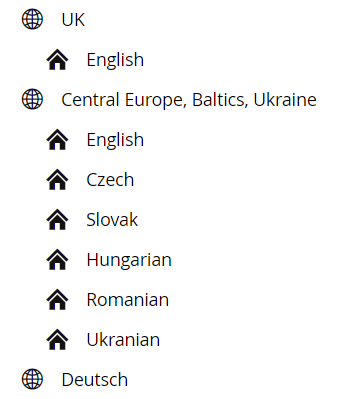Image resolution: width=362 pixels, height=399 pixels.
Task: Select Central Europe, Baltics, Ukraine region
Action: point(189,100)
